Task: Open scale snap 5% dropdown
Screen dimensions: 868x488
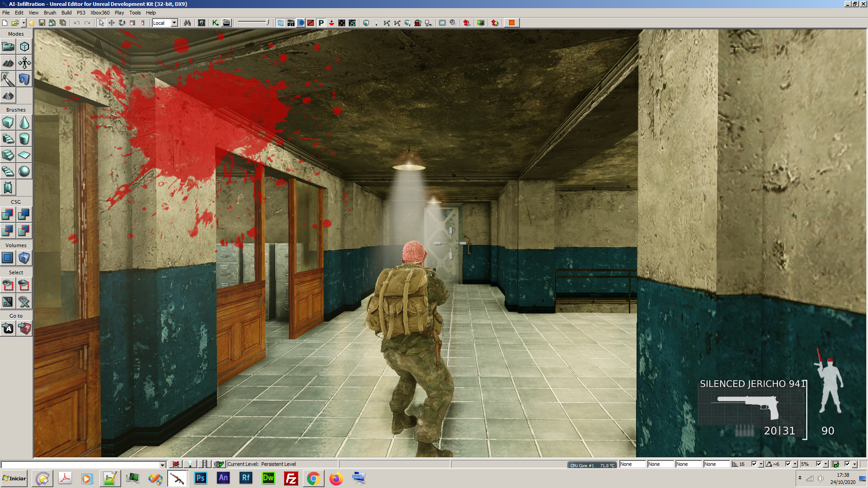Action: tap(826, 464)
